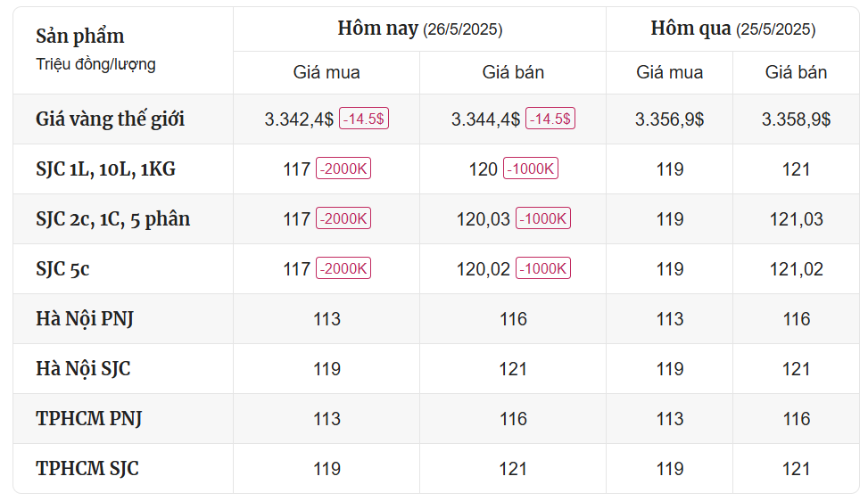The height and width of the screenshot is (501, 868).
Task: Click the -2000K badge in SJC 2c, 1C, 5 phân row
Action: point(343,218)
